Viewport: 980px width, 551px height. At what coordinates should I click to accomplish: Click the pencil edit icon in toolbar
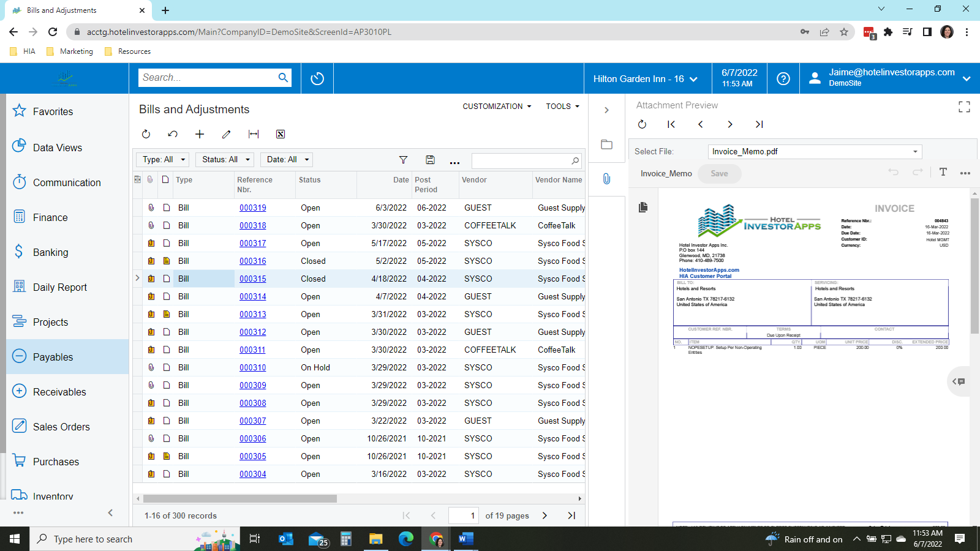point(226,134)
